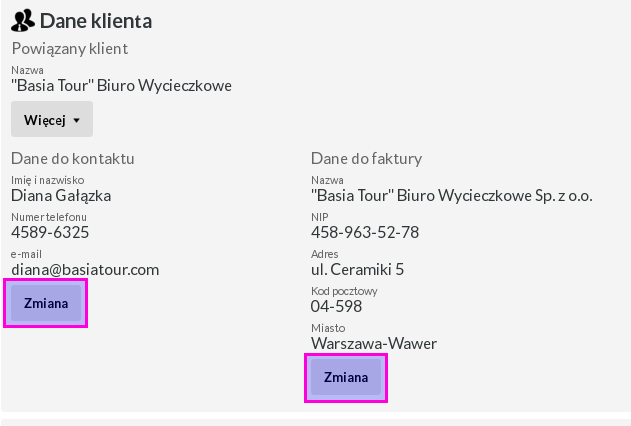Image resolution: width=631 pixels, height=426 pixels.
Task: Click the address ul. Ceramiki 5
Action: coord(357,270)
